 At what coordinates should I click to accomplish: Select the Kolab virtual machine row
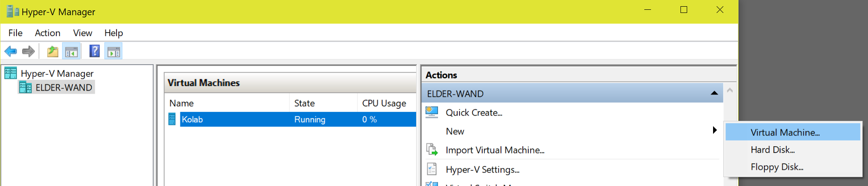coord(192,120)
